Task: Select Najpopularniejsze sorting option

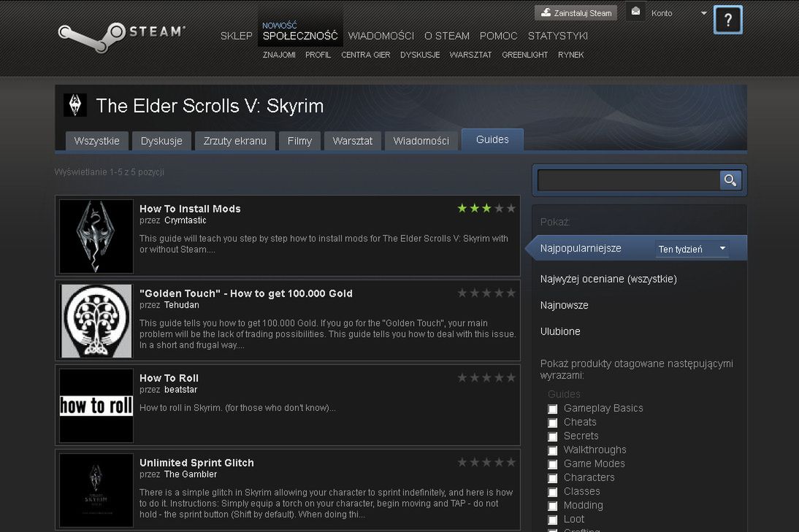Action: (581, 248)
